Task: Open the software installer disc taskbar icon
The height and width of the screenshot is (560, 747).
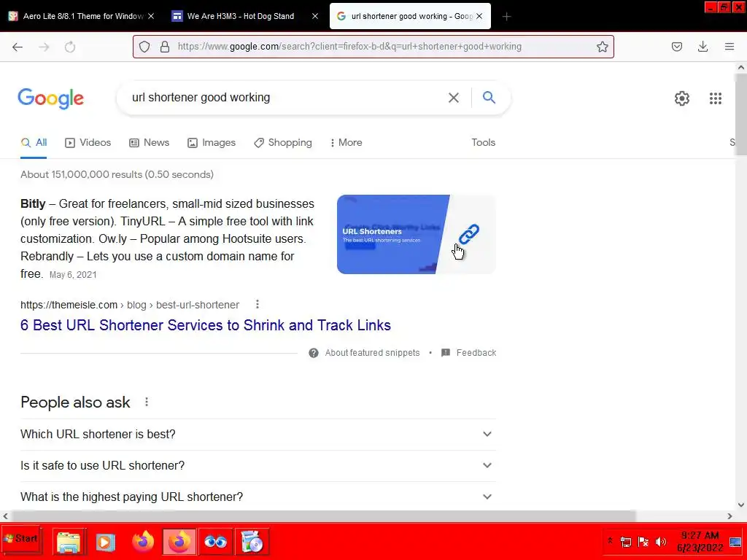Action: [x=252, y=542]
